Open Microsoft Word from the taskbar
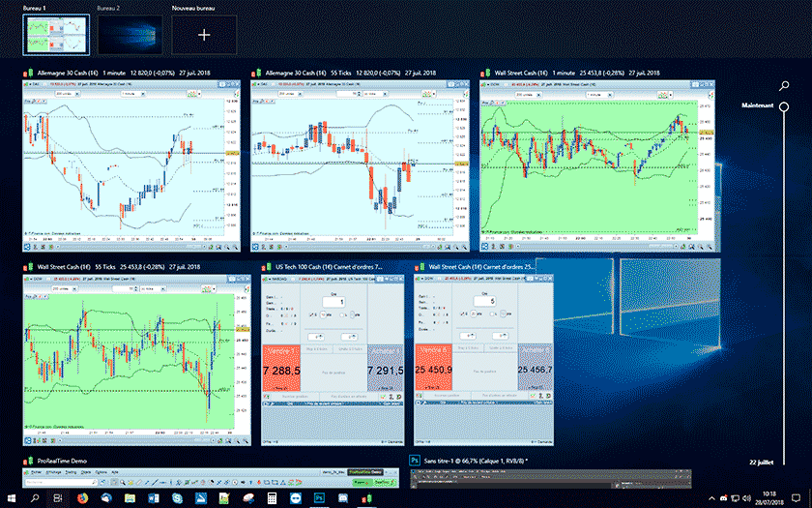The width and height of the screenshot is (812, 508). click(154, 498)
